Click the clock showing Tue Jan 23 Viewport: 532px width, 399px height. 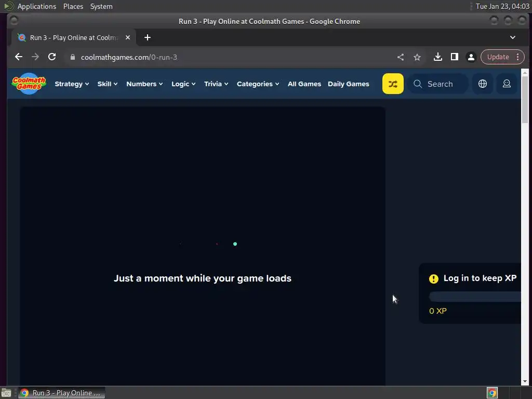502,6
